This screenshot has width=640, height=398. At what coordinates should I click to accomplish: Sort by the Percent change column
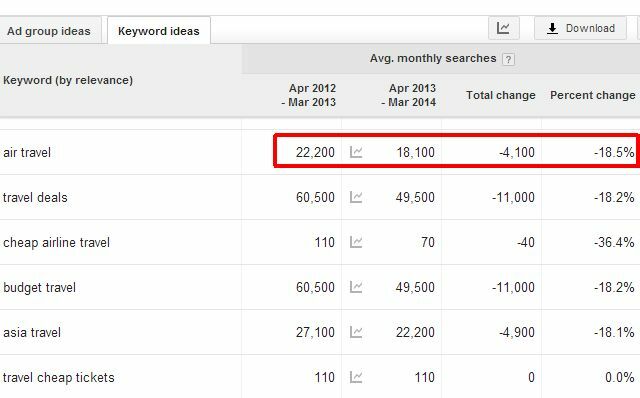click(x=593, y=95)
